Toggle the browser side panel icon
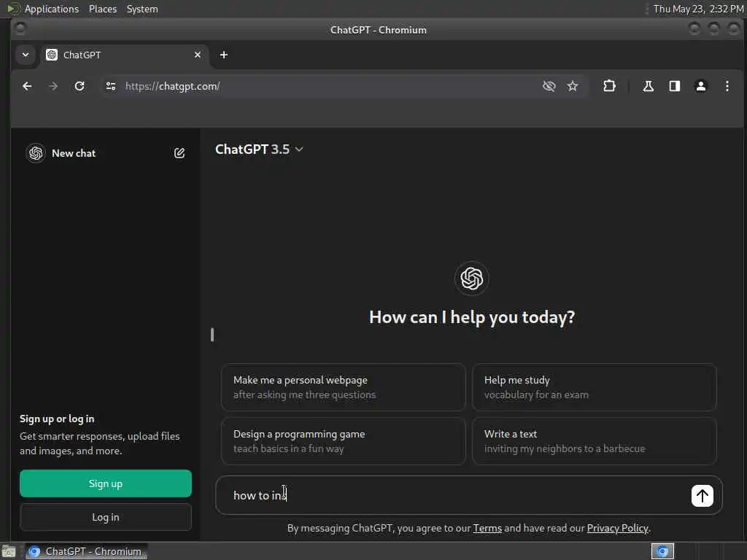Viewport: 747px width, 560px height. coord(675,86)
